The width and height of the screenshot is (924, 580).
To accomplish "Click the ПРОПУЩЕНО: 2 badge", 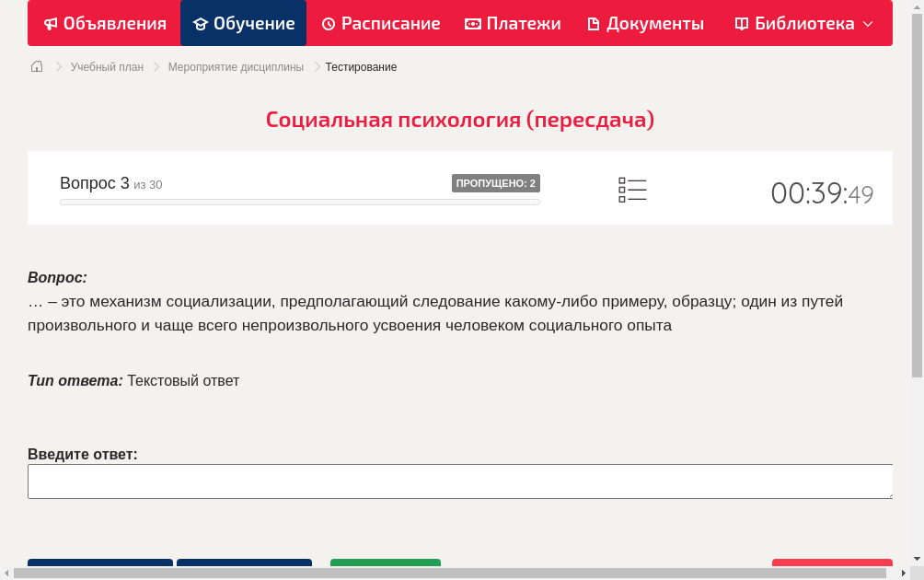I will click(497, 182).
